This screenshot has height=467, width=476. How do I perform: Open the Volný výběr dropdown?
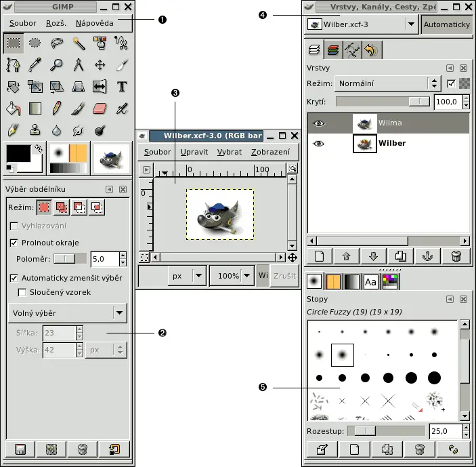click(119, 313)
